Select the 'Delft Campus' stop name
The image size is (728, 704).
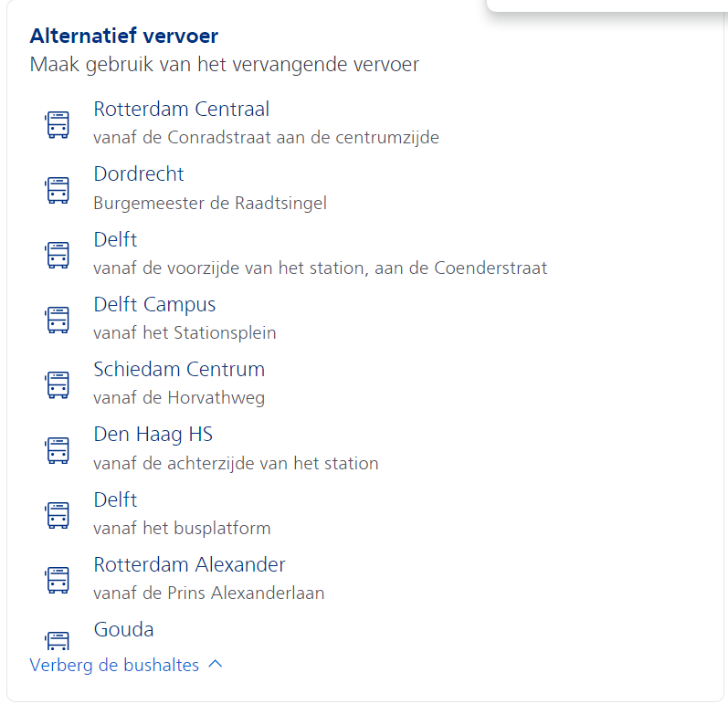(x=154, y=305)
